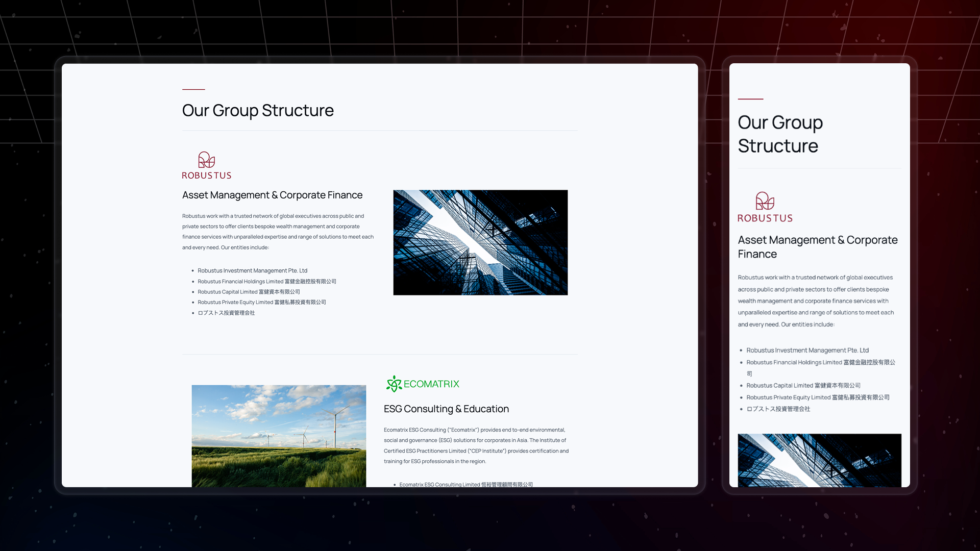Select 'Asset Management & Corporate Finance' desktop heading
980x551 pixels.
point(272,195)
